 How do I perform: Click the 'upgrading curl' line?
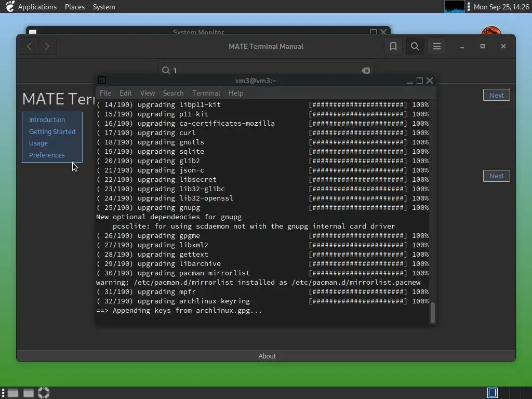tap(262, 132)
